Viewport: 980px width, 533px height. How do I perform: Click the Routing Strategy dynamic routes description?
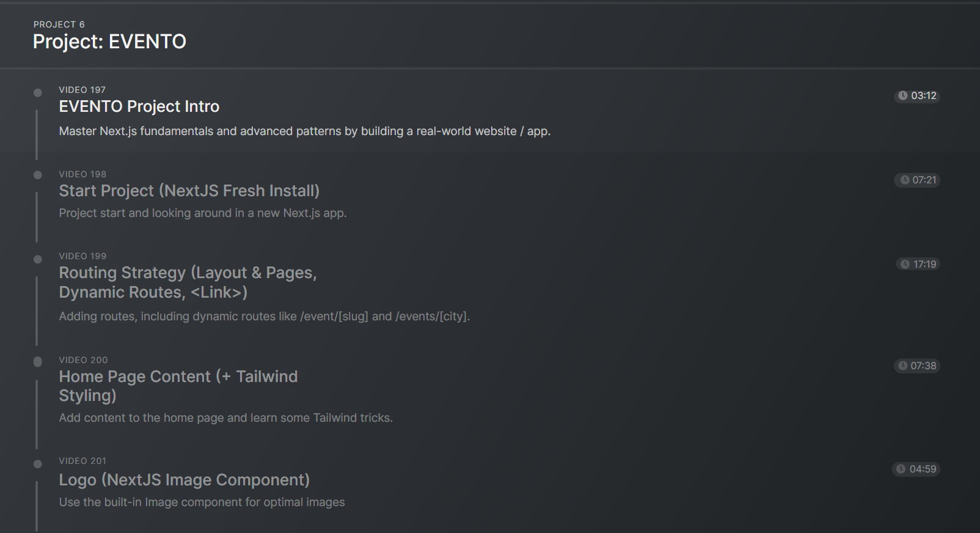tap(264, 317)
